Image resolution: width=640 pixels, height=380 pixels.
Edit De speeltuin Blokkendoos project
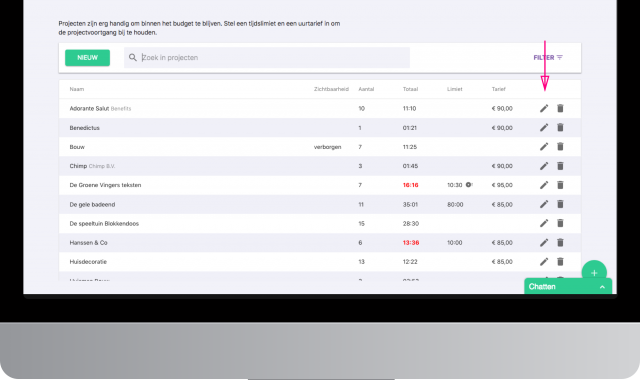544,223
